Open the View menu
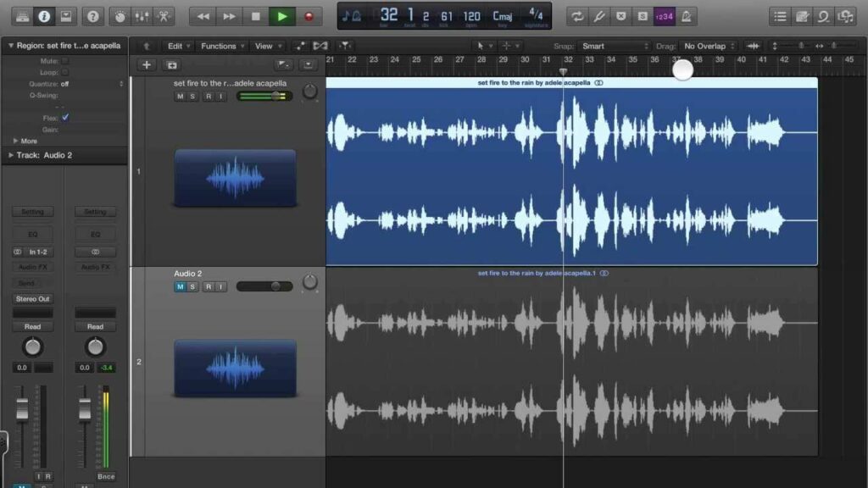The height and width of the screenshot is (488, 868). [x=268, y=46]
